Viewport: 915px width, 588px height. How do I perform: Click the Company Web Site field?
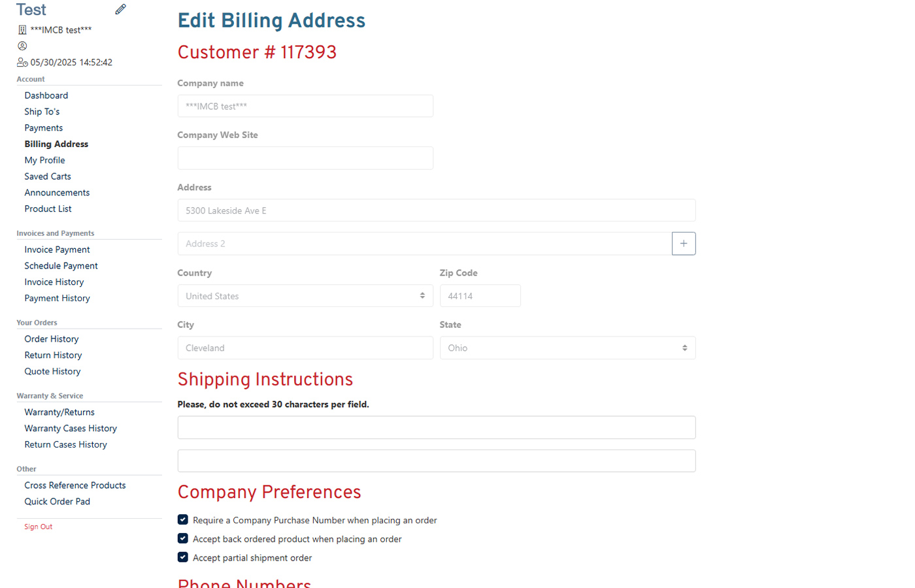pos(305,158)
